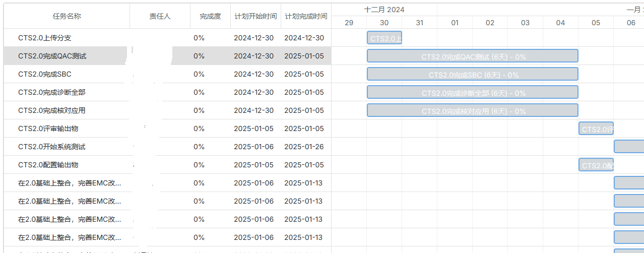Click 0% completion of CTS2.0完成SBC
644x253 pixels.
(x=199, y=74)
